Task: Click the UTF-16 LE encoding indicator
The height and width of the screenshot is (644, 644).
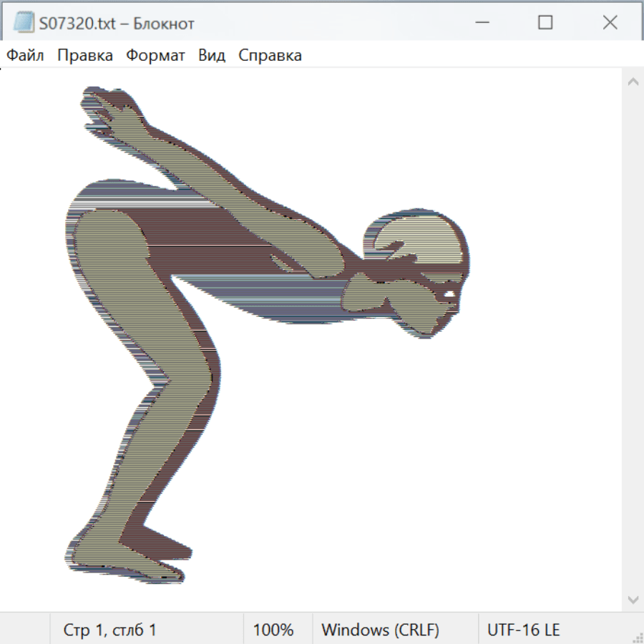Action: click(523, 630)
